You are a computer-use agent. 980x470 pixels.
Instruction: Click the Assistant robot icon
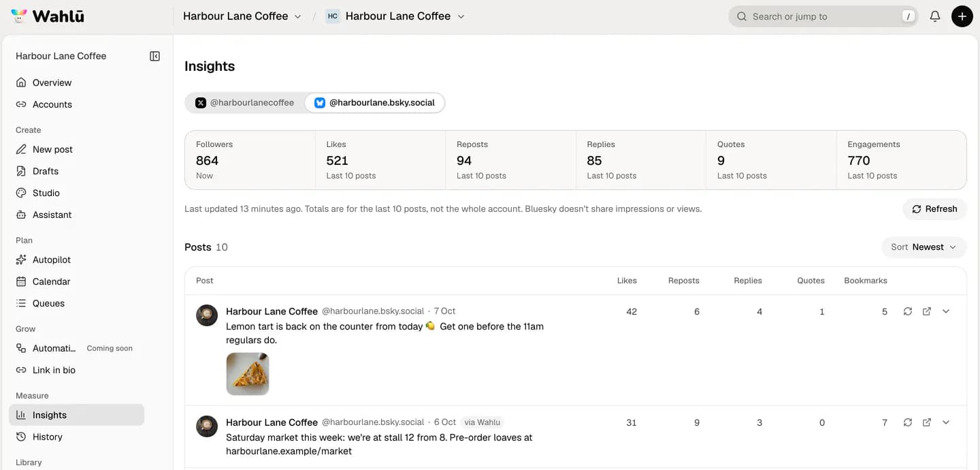coord(21,215)
